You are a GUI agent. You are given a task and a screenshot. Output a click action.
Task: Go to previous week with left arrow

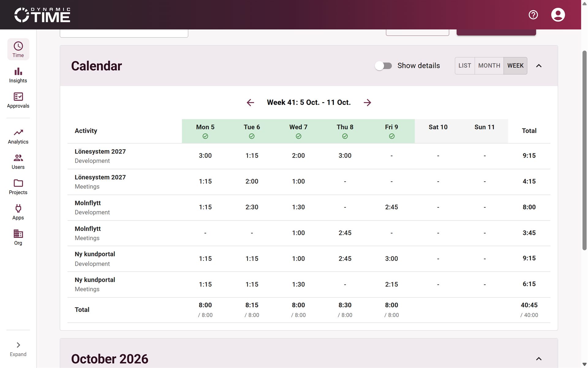tap(250, 102)
